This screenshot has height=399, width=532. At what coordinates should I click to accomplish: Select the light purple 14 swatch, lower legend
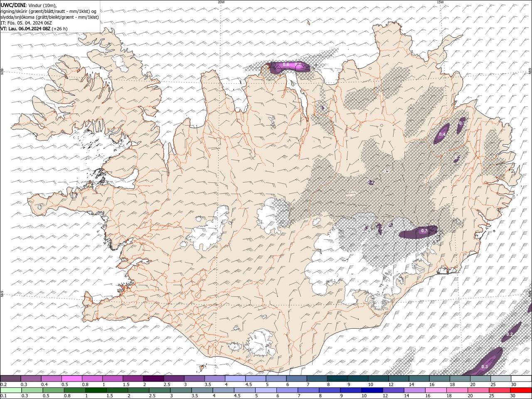(415, 390)
